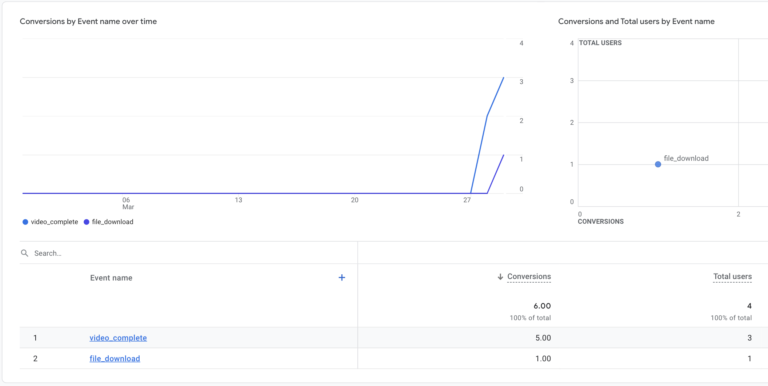Click the 'Conversions and Total users by Event name' title
This screenshot has height=386, width=768.
coord(636,22)
